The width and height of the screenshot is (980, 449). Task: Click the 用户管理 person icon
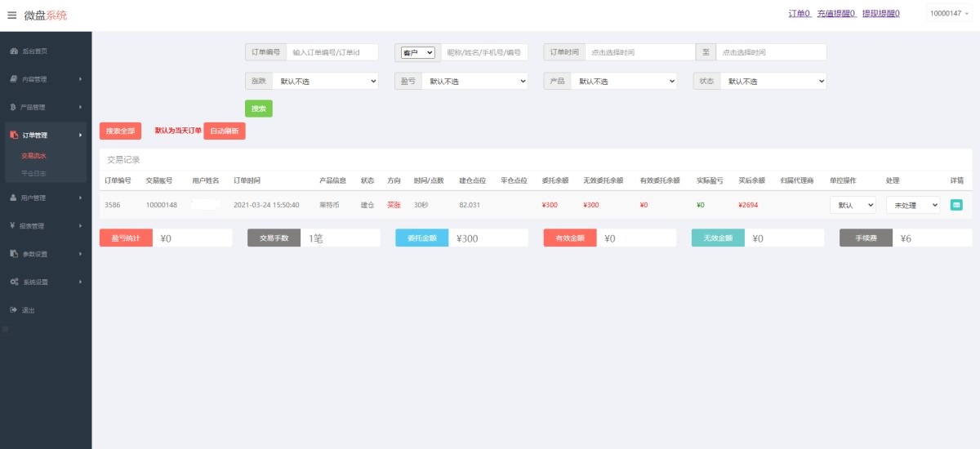point(14,198)
